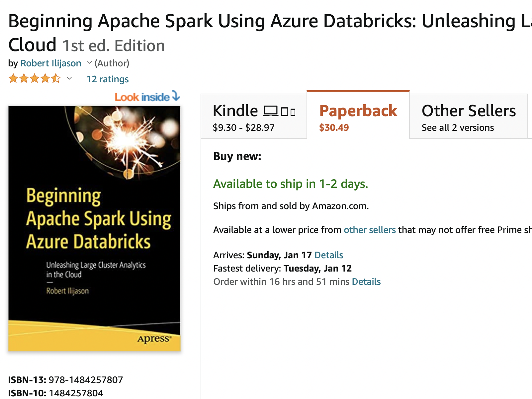The height and width of the screenshot is (399, 532).
Task: Click the Apress publisher logo on cover
Action: (x=154, y=339)
